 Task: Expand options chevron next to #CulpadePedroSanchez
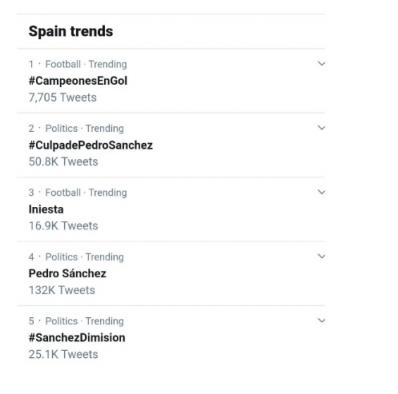(321, 128)
